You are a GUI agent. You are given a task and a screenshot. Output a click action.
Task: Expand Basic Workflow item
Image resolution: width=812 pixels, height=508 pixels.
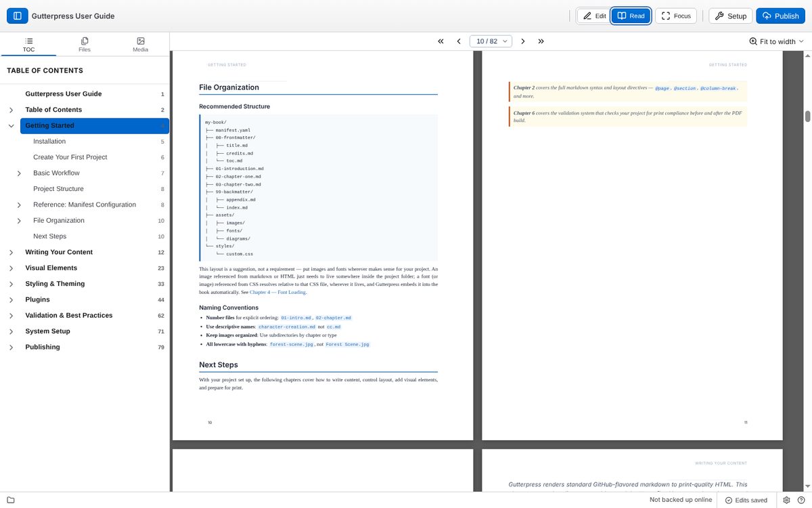19,173
